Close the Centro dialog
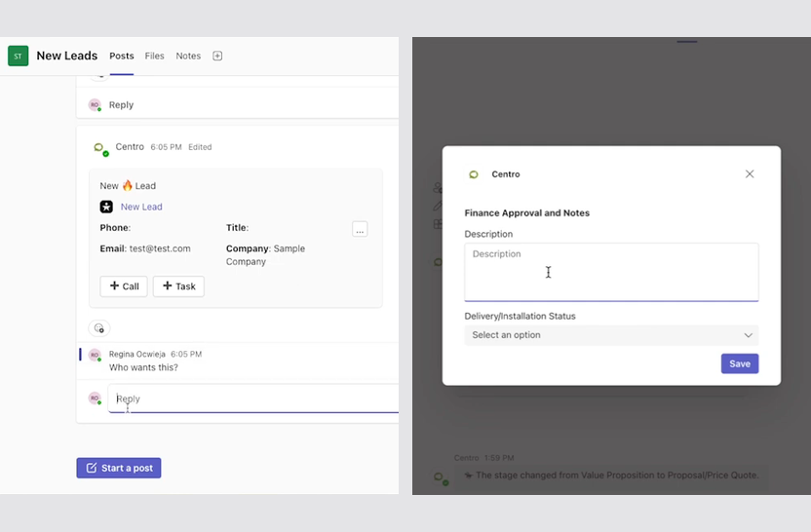The image size is (811, 532). click(750, 173)
